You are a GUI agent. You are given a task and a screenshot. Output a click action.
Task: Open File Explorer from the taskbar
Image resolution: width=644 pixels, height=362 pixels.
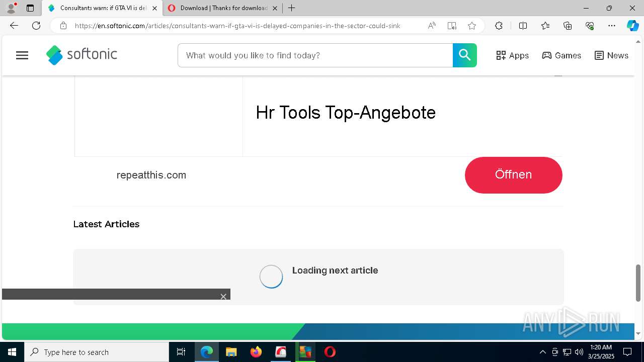coord(231,352)
